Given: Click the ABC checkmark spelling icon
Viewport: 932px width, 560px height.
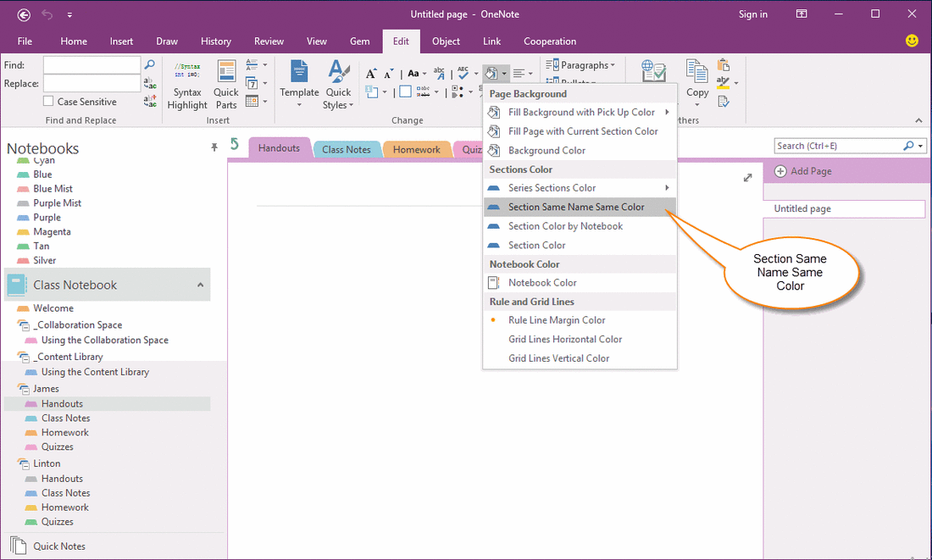Looking at the screenshot, I should tap(463, 73).
